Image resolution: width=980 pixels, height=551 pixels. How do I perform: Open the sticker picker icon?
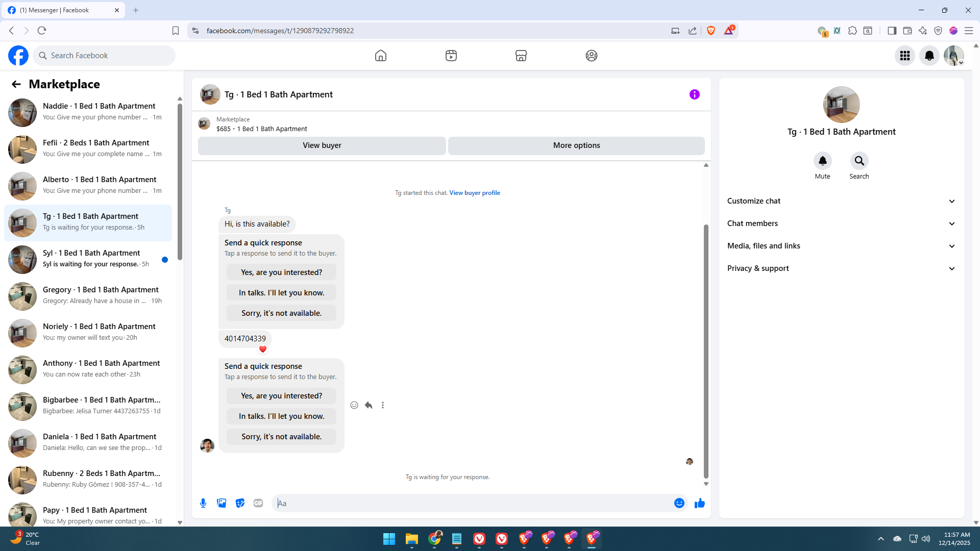coord(240,503)
